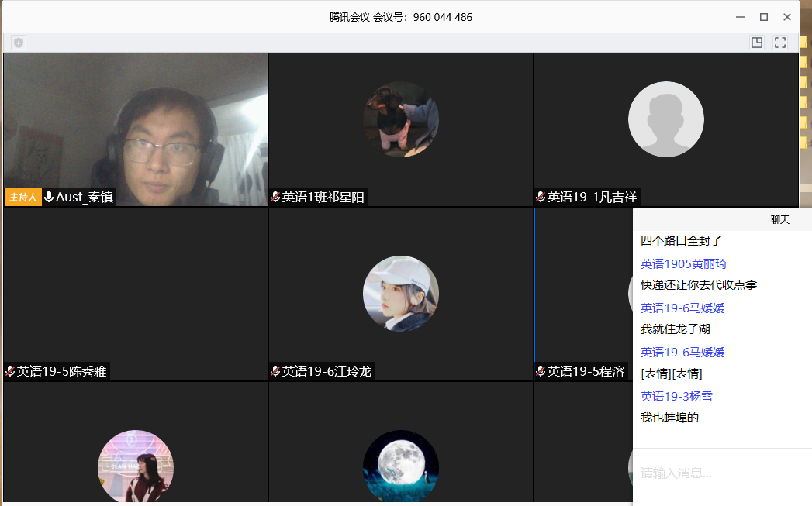Screen dimensions: 812x506
Task: Select the 英语1班祁星阳 profile avatar
Action: [x=401, y=119]
